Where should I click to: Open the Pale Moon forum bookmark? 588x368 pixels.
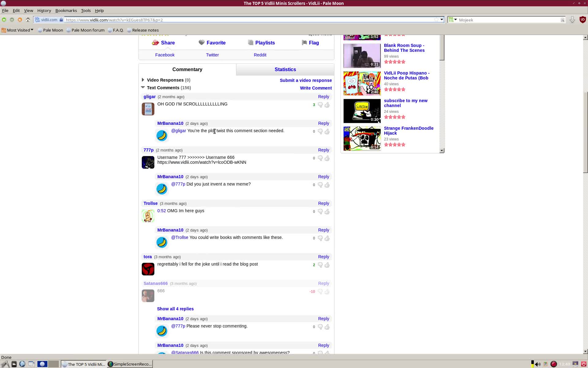pos(85,30)
